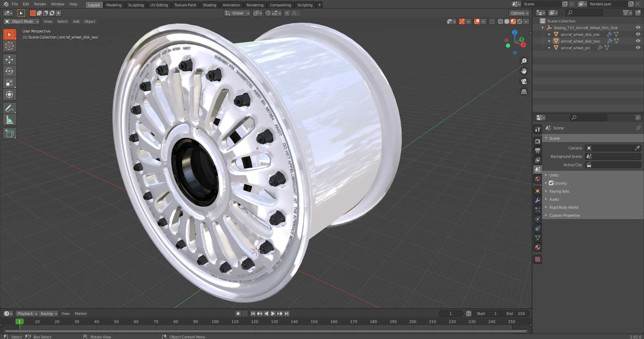Click the current frame number field

pyautogui.click(x=450, y=314)
